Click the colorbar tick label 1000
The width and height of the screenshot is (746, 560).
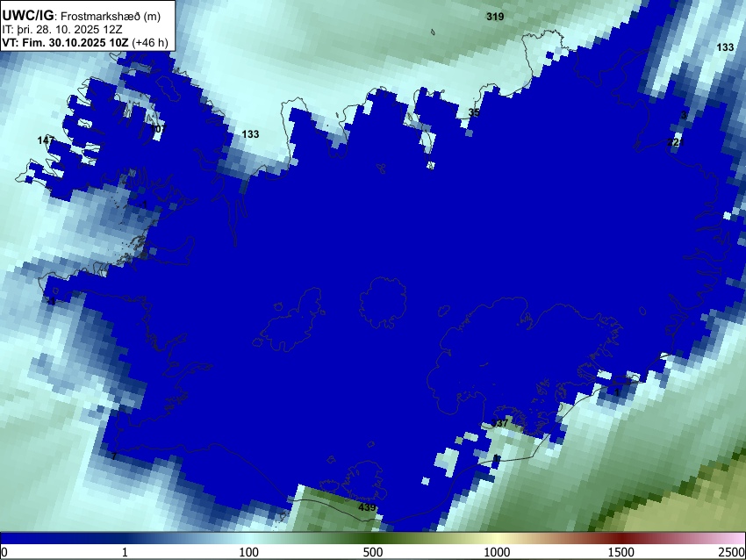pos(497,552)
